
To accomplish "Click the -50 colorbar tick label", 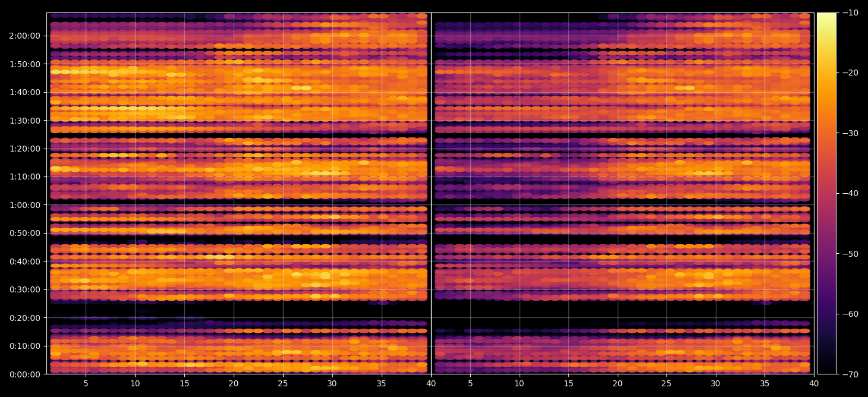I will (850, 254).
